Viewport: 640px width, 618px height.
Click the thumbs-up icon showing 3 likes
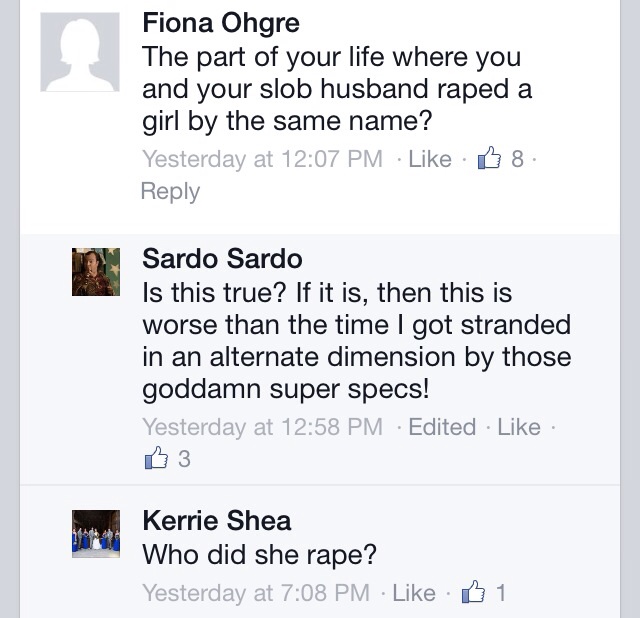point(156,459)
